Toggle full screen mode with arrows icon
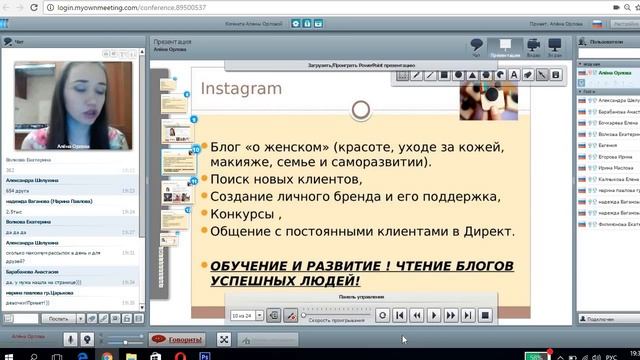640x360 pixels. [224, 339]
